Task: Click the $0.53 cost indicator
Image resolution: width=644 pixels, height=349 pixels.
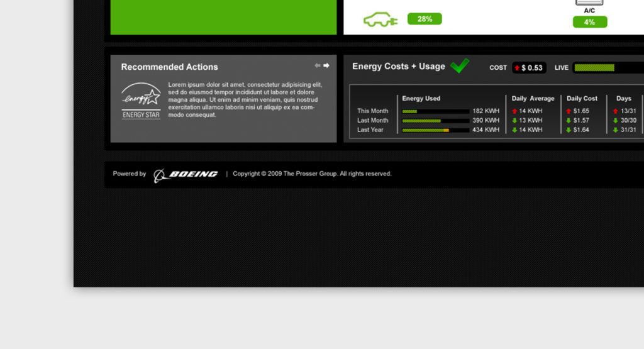Action: (529, 68)
